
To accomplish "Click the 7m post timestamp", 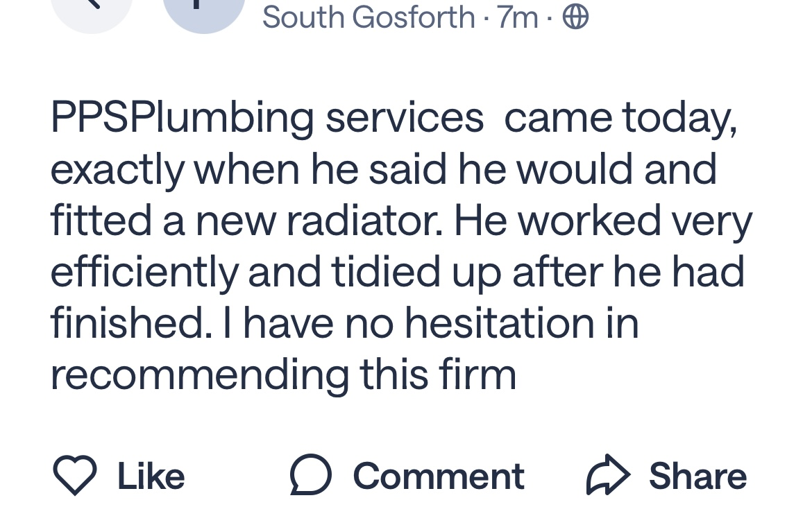I will coord(517,17).
